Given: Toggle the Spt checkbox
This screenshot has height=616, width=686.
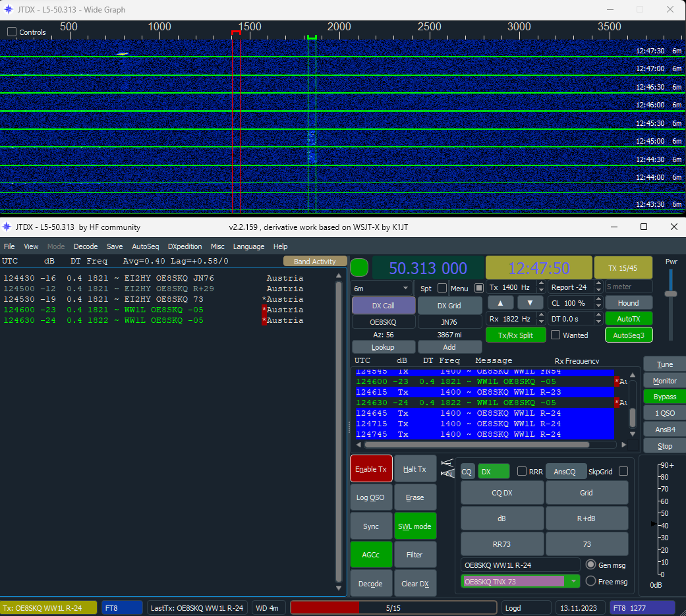Looking at the screenshot, I should (x=442, y=289).
